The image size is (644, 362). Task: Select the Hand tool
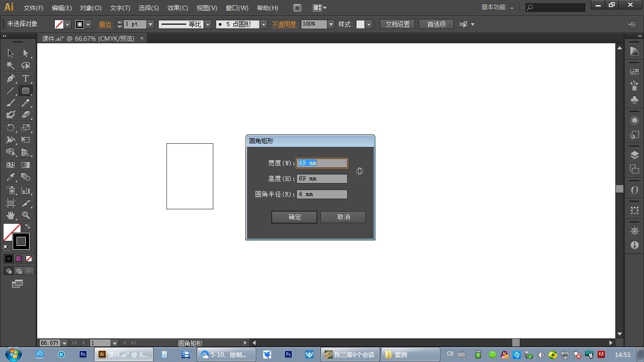pyautogui.click(x=11, y=215)
